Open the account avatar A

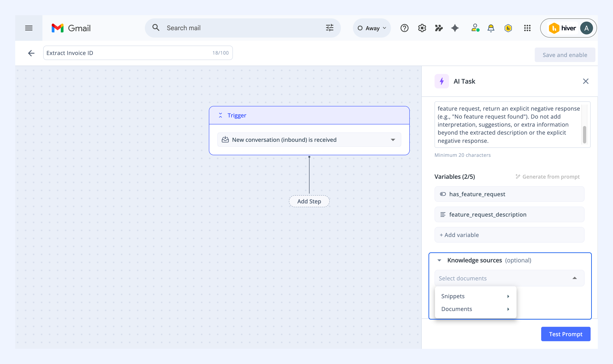(586, 28)
